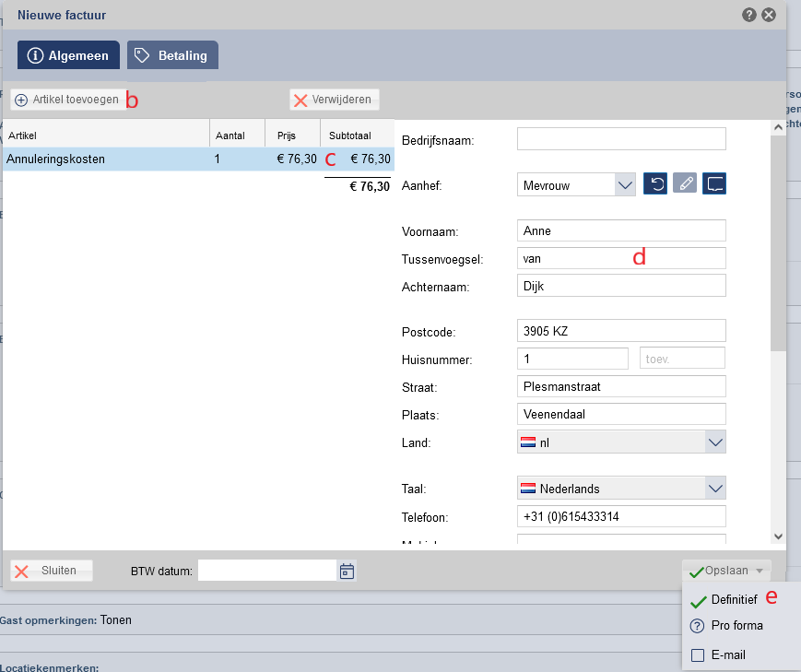The image size is (801, 672).
Task: Click the Tussenvoegsel field
Action: 621,259
